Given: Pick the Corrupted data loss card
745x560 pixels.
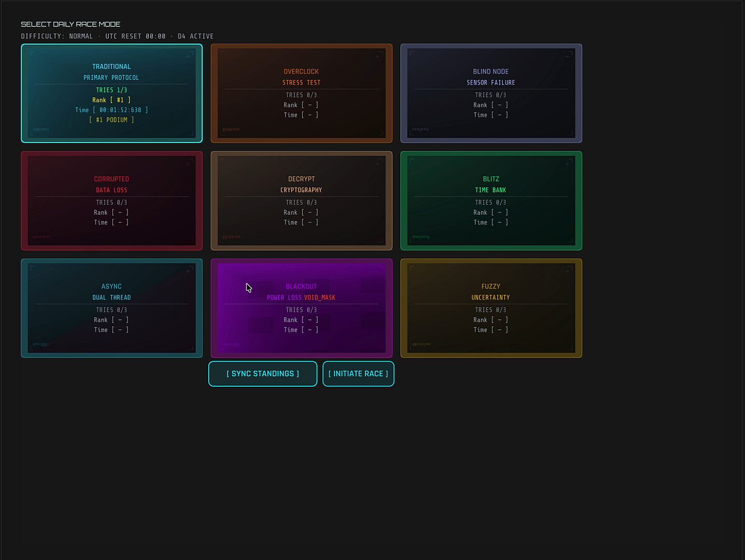Looking at the screenshot, I should click(111, 201).
